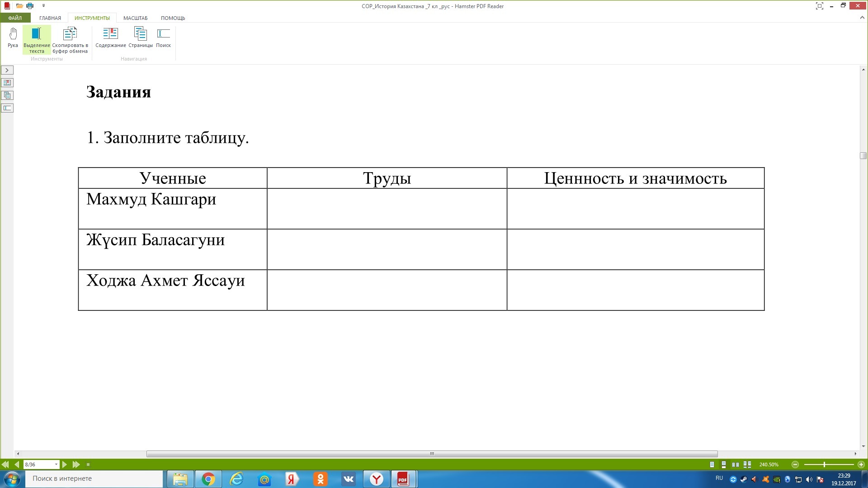Viewport: 868px width, 488px height.
Task: Open quick access toolbar dropdown arrow
Action: (43, 6)
